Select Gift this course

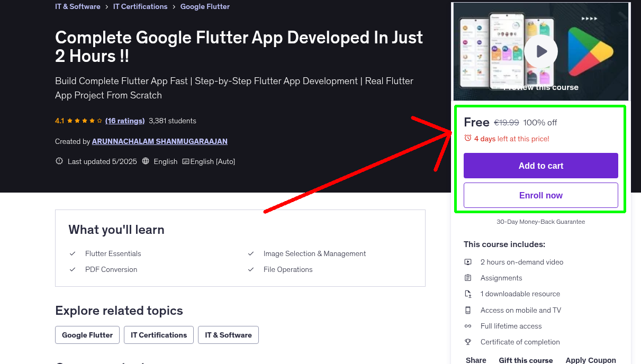click(526, 360)
